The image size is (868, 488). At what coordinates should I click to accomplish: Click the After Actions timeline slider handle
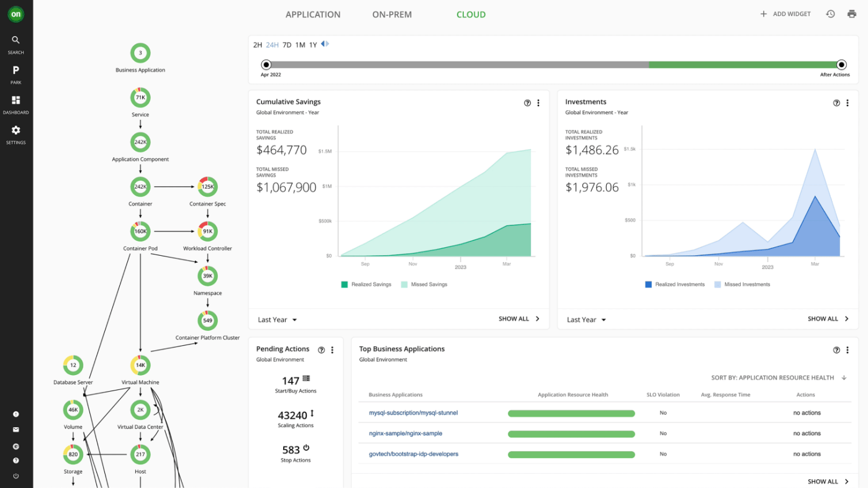tap(841, 65)
